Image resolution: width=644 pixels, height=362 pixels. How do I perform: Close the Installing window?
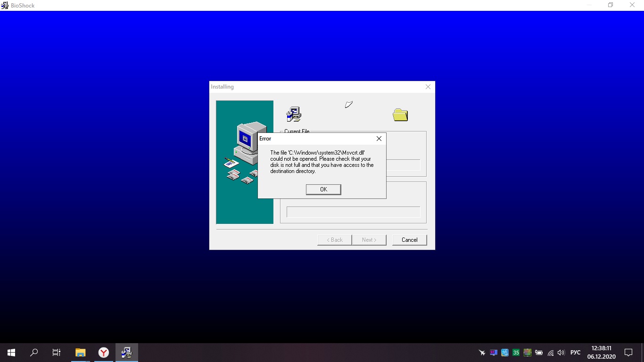click(x=428, y=87)
